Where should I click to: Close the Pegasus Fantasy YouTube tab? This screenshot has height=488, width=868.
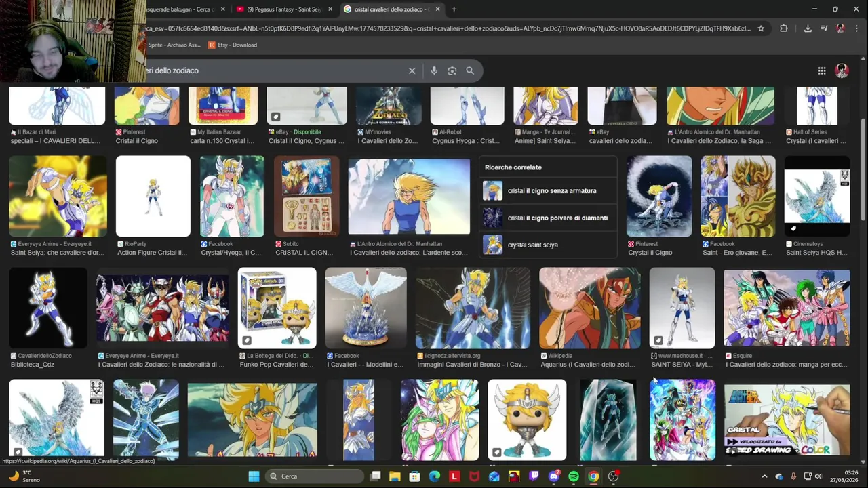330,9
